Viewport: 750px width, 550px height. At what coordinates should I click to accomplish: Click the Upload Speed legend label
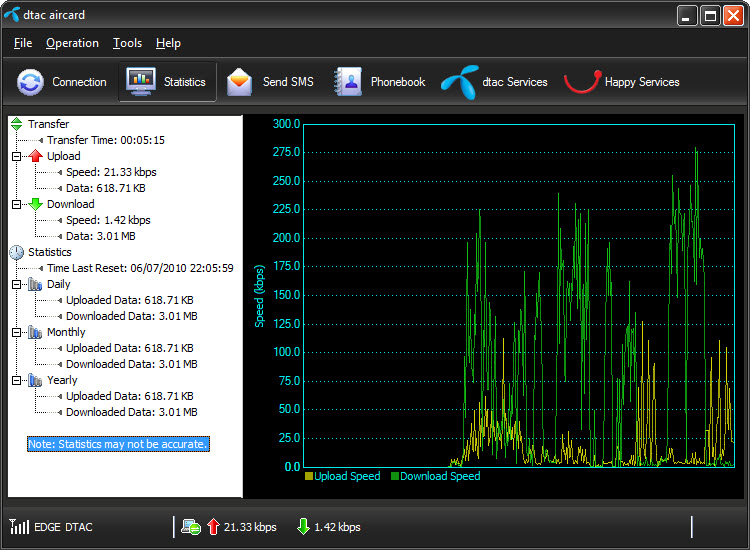347,476
